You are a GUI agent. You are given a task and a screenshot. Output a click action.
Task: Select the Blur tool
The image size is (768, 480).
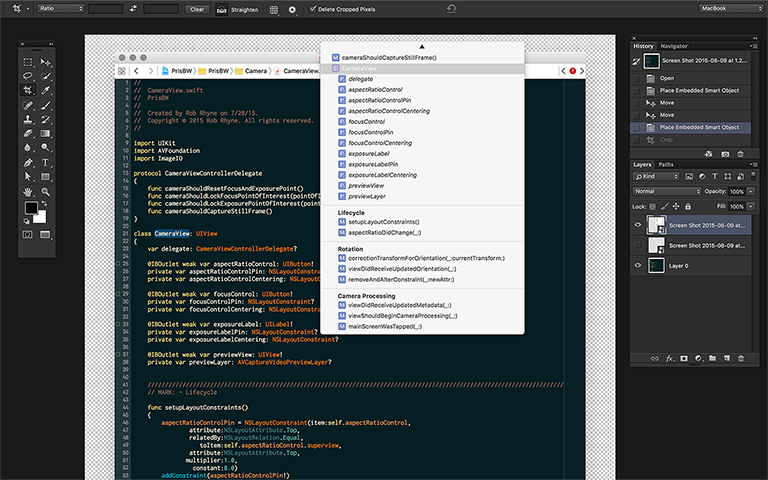(x=28, y=147)
